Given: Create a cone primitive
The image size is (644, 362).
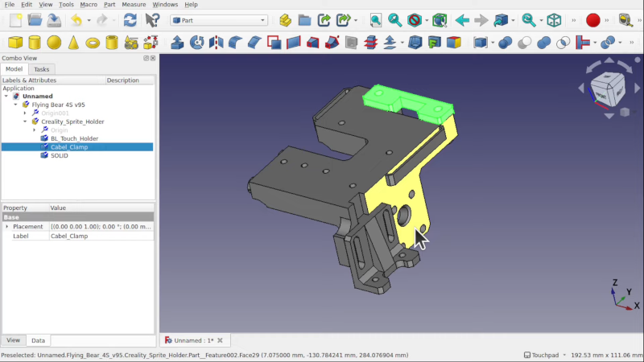Looking at the screenshot, I should coord(73,43).
